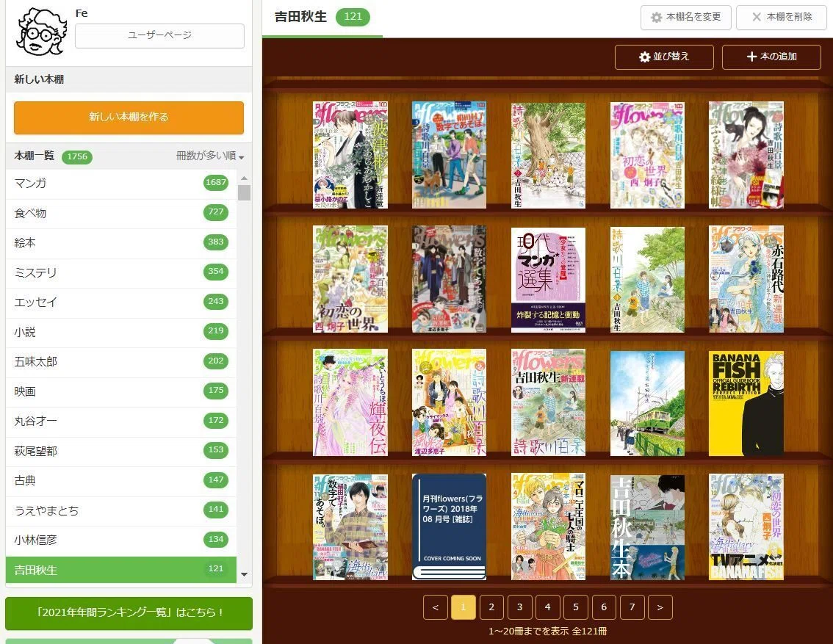Screen dimensions: 833x644
Task: Click the bookshelf list scroll-up arrow
Action: point(245,178)
